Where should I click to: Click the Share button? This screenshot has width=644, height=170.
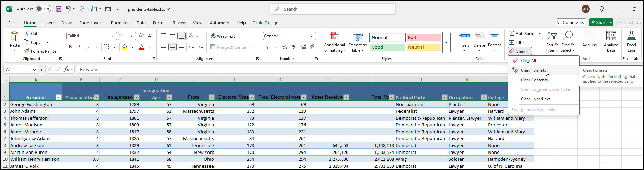[599, 22]
